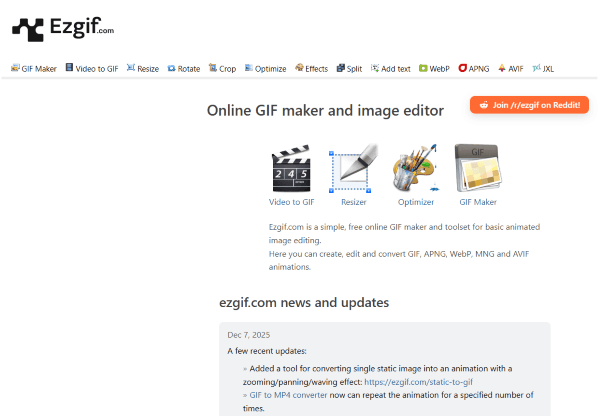Click the Video to GIF film icon in navigation
This screenshot has width=600, height=416.
click(x=69, y=68)
